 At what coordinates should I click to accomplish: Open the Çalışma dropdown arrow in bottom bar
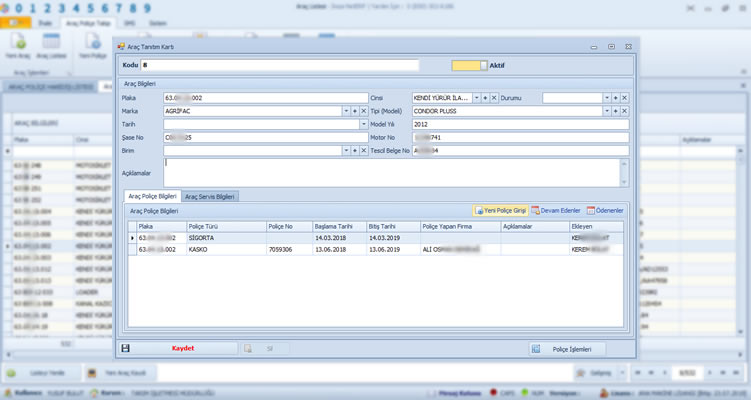[x=622, y=373]
